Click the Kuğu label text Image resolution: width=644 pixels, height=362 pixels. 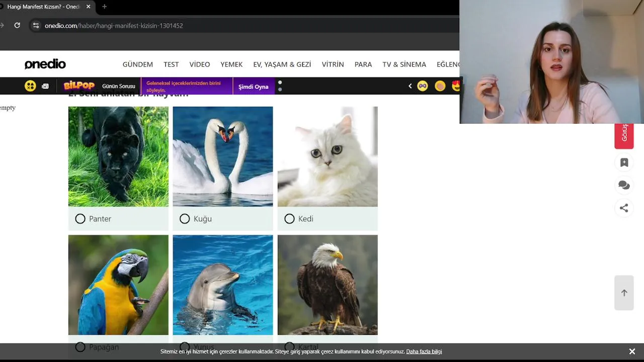203,219
